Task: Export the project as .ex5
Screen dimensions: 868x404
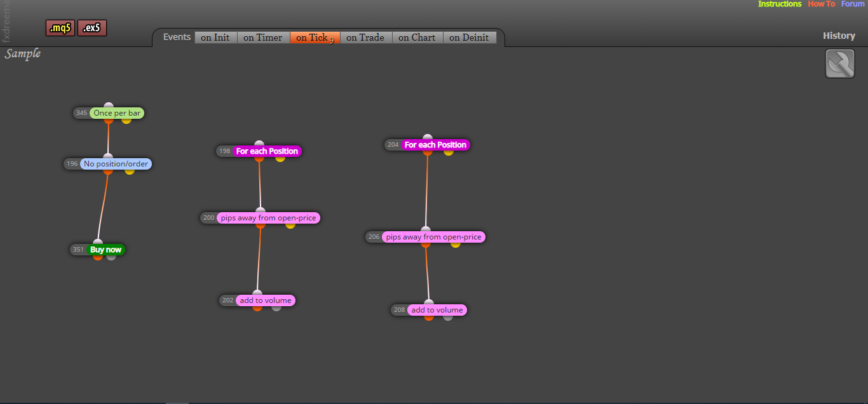Action: point(92,28)
